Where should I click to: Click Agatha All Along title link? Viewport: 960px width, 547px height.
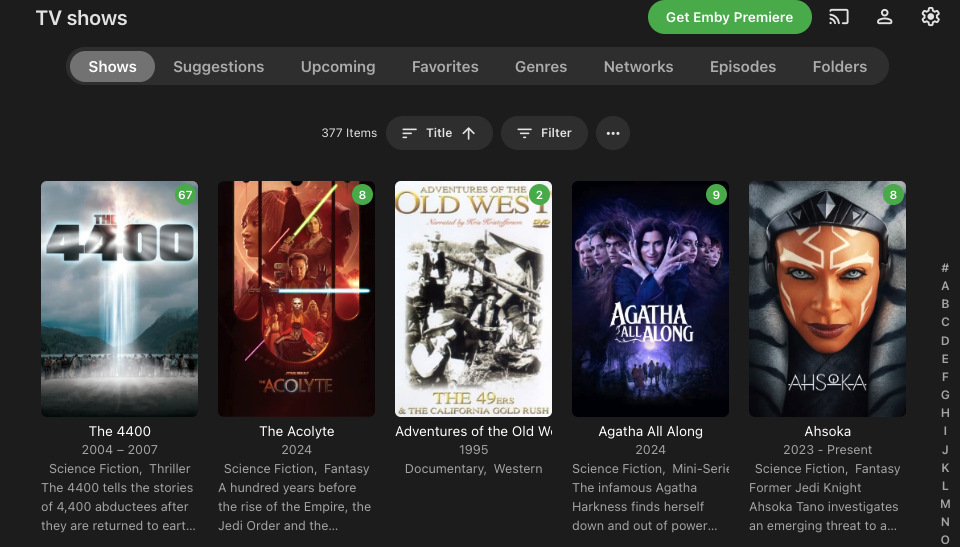click(x=650, y=431)
